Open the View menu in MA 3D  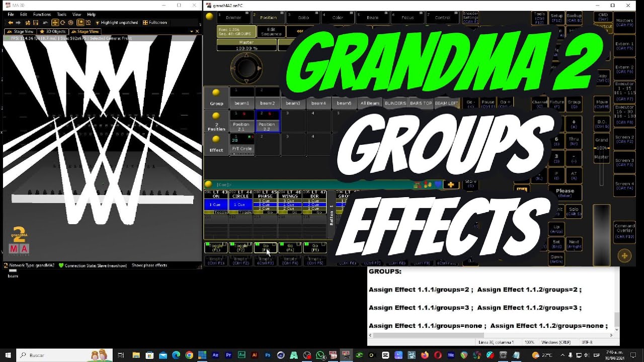click(76, 15)
